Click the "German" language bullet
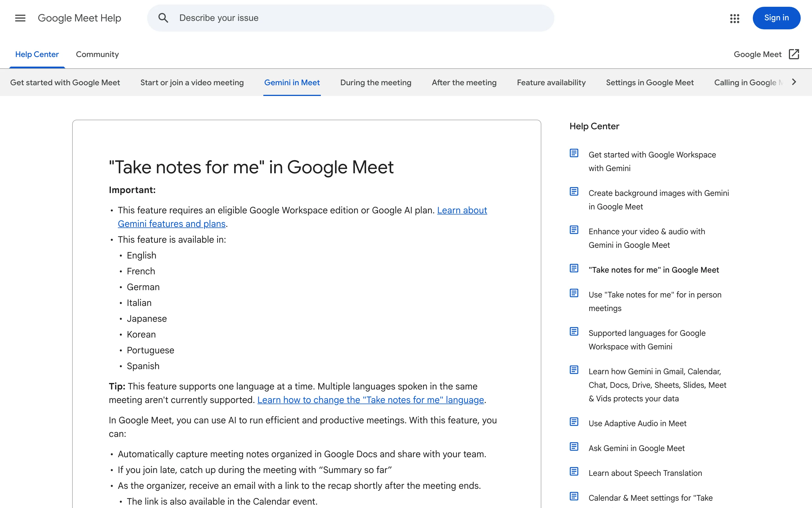This screenshot has width=812, height=508. (x=143, y=287)
